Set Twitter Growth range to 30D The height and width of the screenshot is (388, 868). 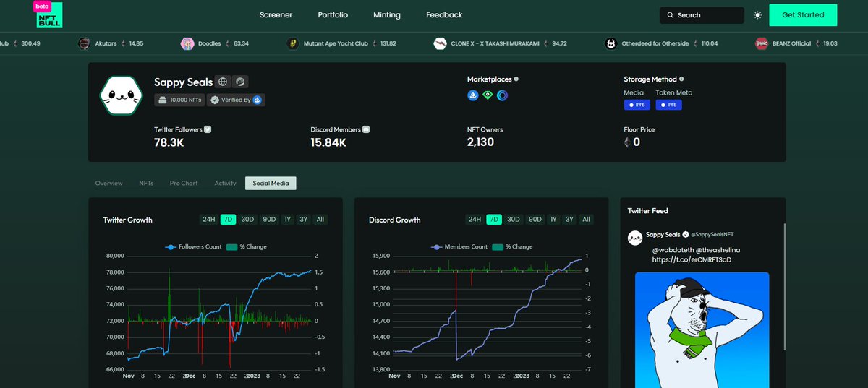(248, 219)
